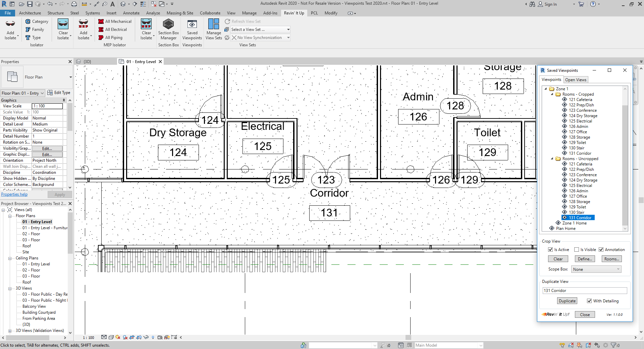Select Balcony View in the Project Browser
The width and height of the screenshot is (644, 349).
tap(34, 306)
